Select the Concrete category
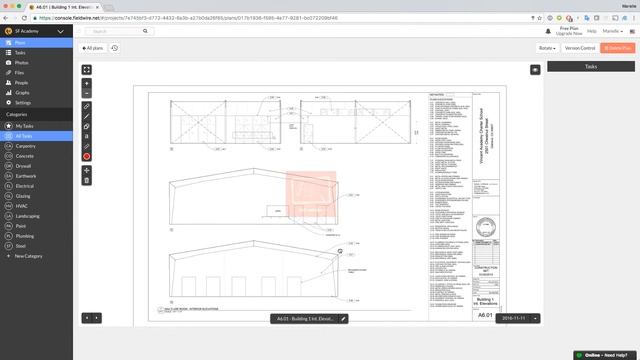Image resolution: width=640 pixels, height=360 pixels. click(36, 156)
